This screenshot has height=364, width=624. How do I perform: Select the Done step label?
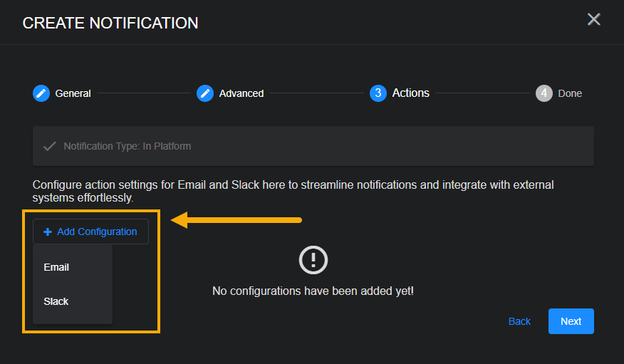pos(570,93)
